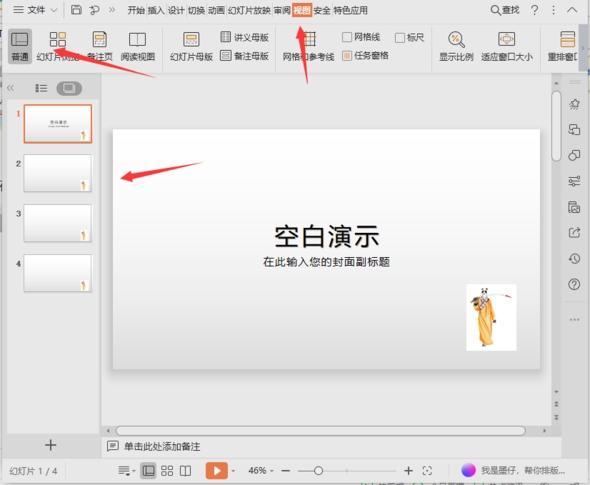The image size is (590, 485).
Task: Open the 开始 ribbon tab
Action: (x=136, y=10)
